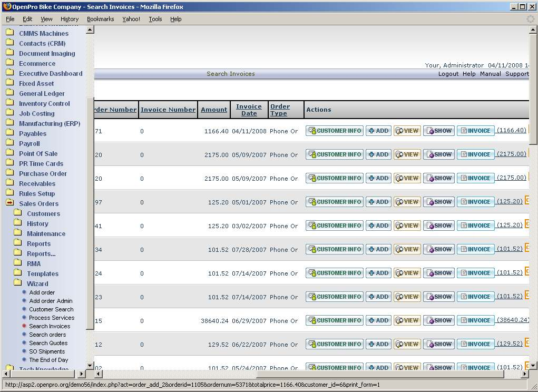The height and width of the screenshot is (392, 538).
Task: Open the Bookmarks menu
Action: pos(100,19)
